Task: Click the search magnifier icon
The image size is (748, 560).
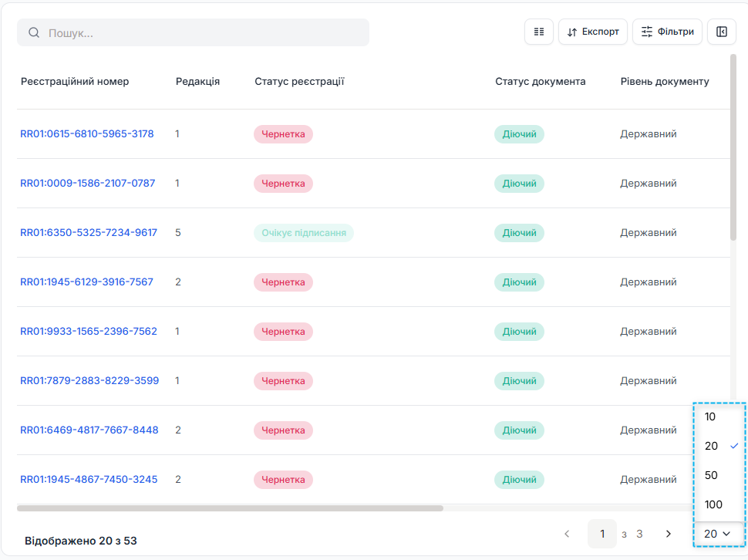Action: (34, 32)
